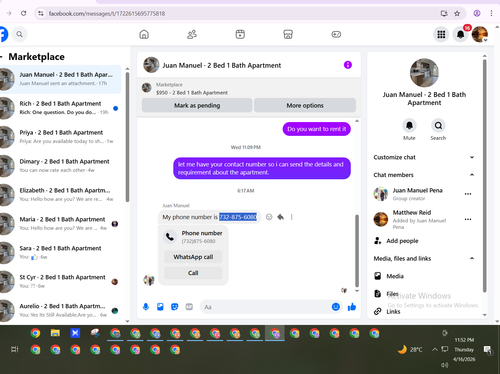The height and width of the screenshot is (374, 500).
Task: Open the Windows notification center icon
Action: (x=488, y=349)
